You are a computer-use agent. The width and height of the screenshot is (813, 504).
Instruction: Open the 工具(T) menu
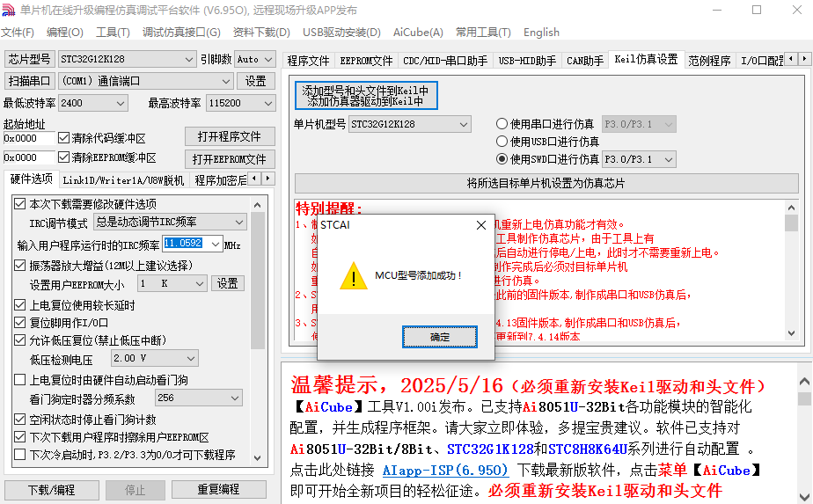[x=113, y=33]
